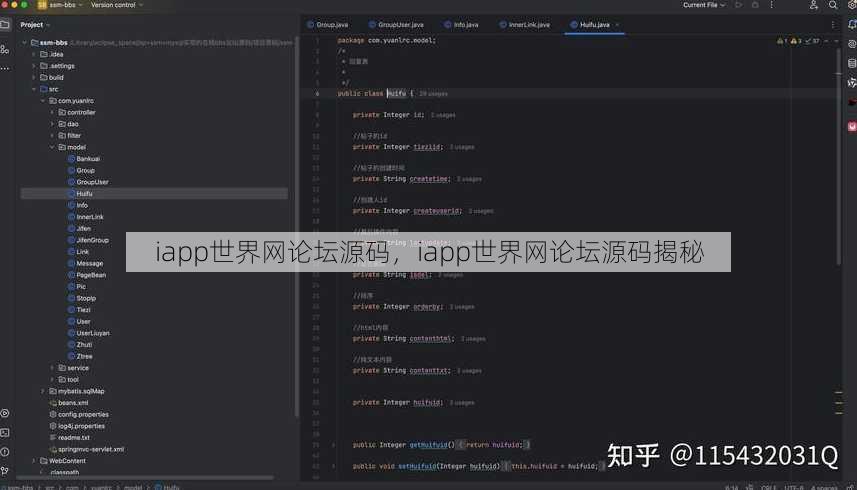Expand the .idea folder

click(x=34, y=55)
